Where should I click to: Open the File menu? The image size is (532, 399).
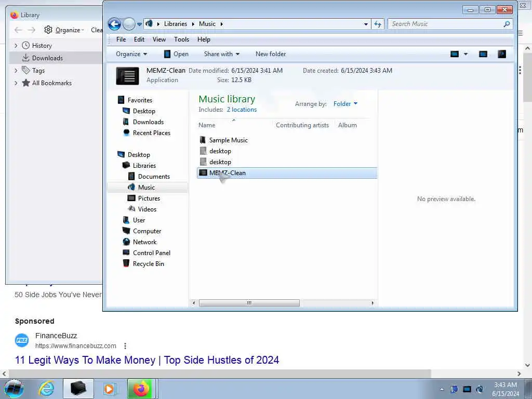[x=121, y=39]
